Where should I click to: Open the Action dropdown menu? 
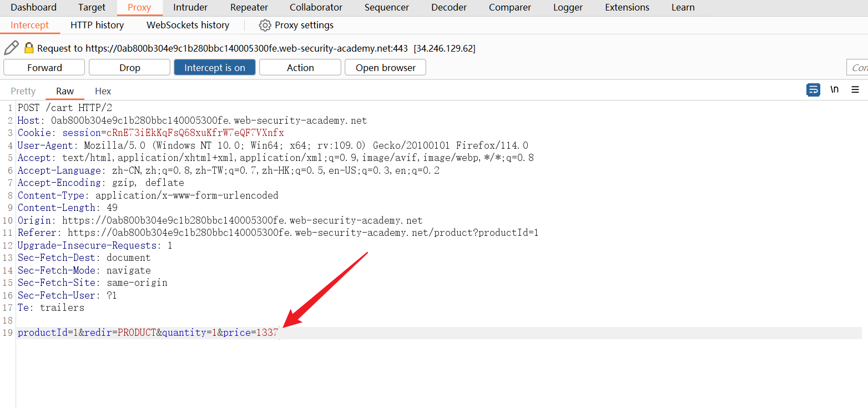tap(300, 68)
